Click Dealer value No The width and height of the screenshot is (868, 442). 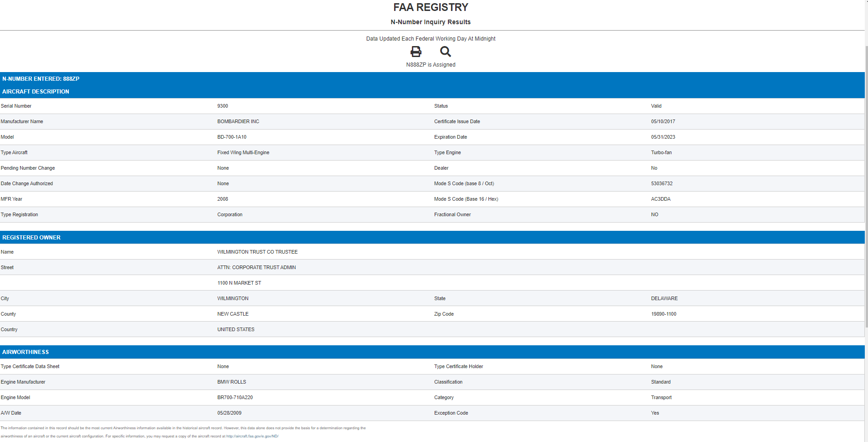654,168
